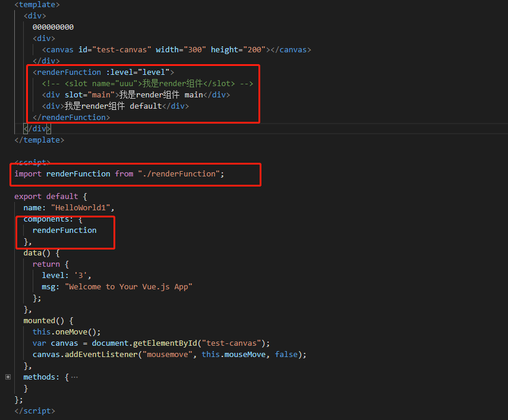The height and width of the screenshot is (420, 508).
Task: Click the closing </template> tag
Action: click(40, 140)
